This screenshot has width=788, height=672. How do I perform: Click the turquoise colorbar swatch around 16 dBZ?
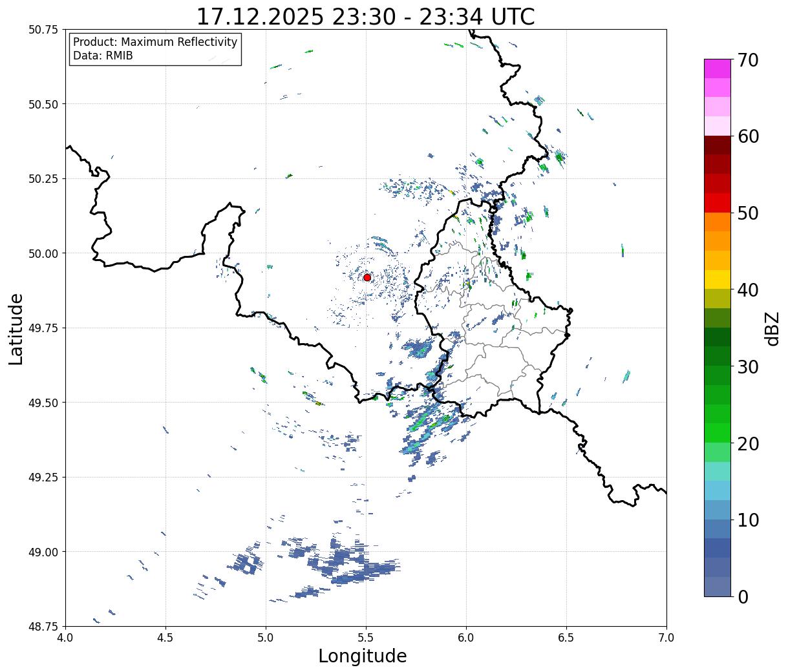(x=718, y=471)
